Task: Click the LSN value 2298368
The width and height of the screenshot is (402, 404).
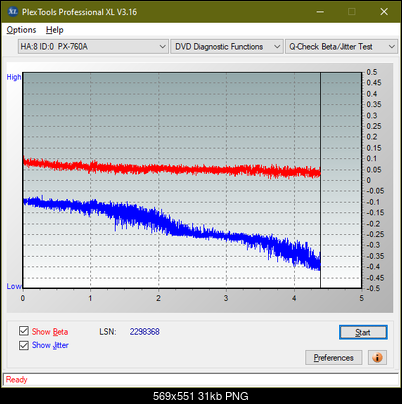Action: 144,332
